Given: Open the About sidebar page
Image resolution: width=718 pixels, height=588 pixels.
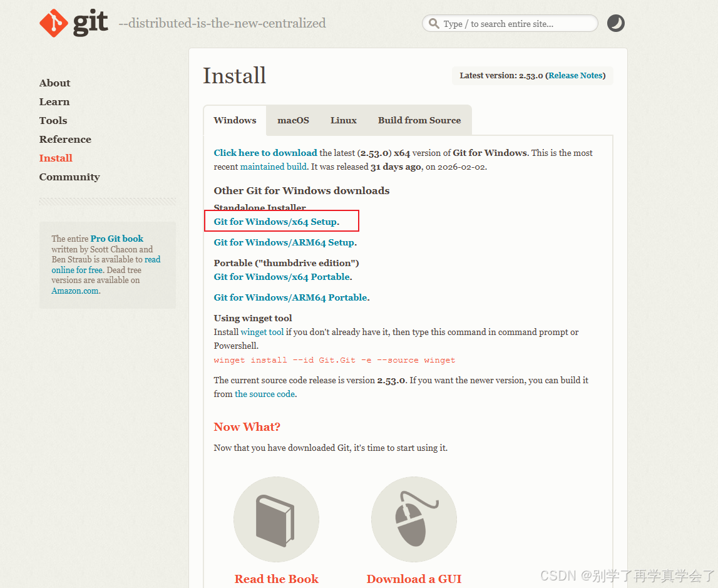Looking at the screenshot, I should pyautogui.click(x=54, y=83).
